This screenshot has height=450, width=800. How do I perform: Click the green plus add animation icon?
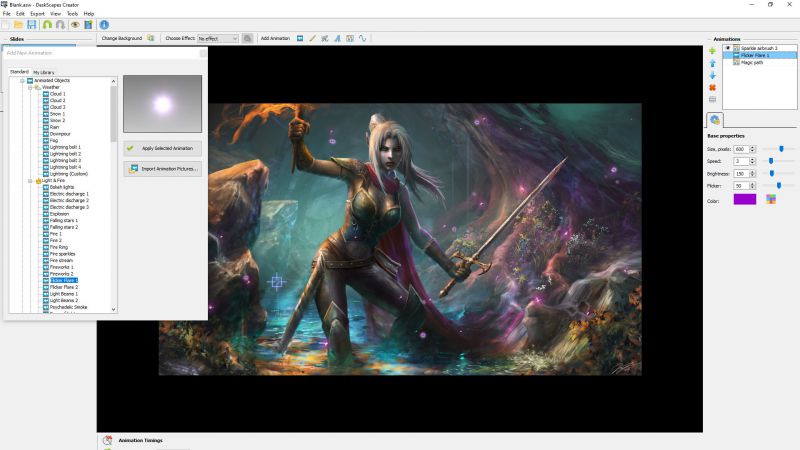(x=712, y=50)
